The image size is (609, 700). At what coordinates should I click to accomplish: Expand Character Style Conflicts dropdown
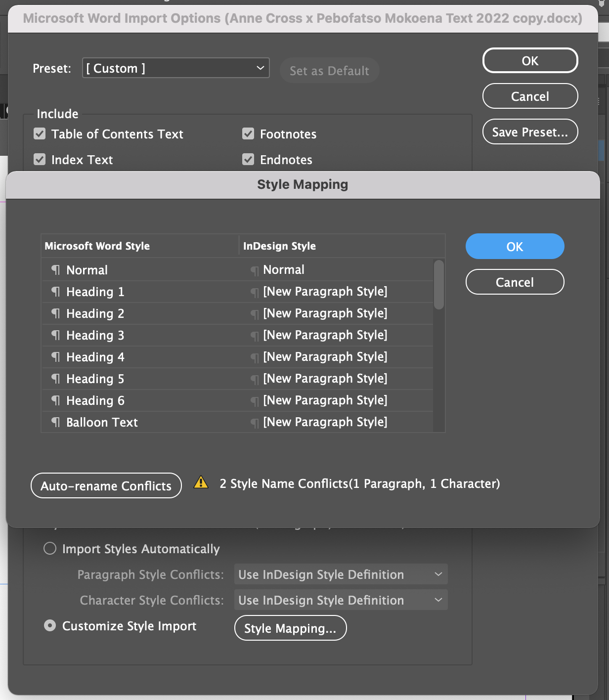click(x=341, y=600)
